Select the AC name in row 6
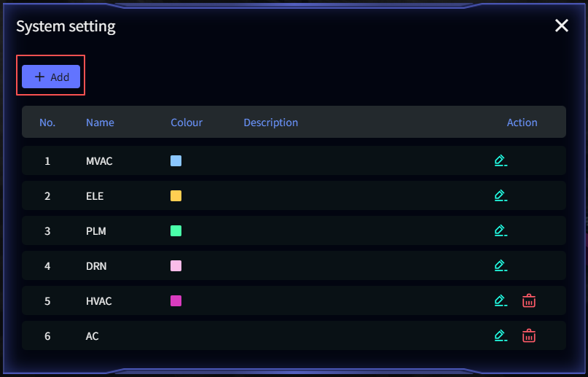This screenshot has height=377, width=588. [93, 336]
